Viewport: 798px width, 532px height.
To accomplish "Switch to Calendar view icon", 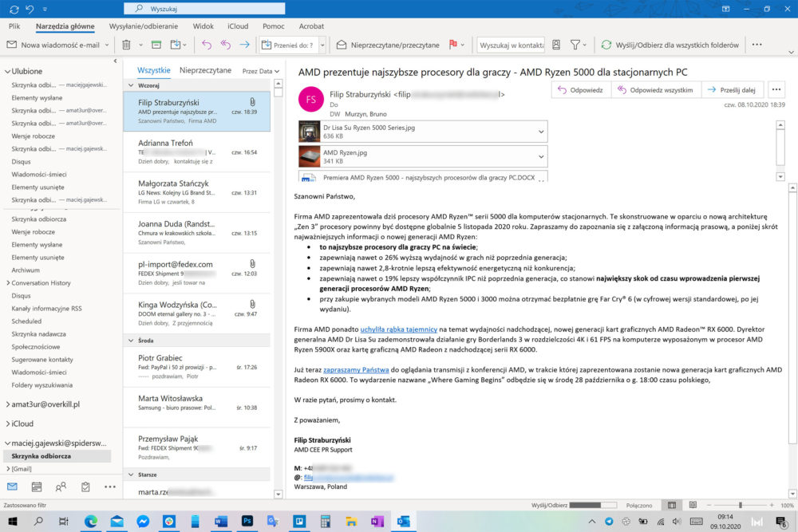I will click(37, 487).
